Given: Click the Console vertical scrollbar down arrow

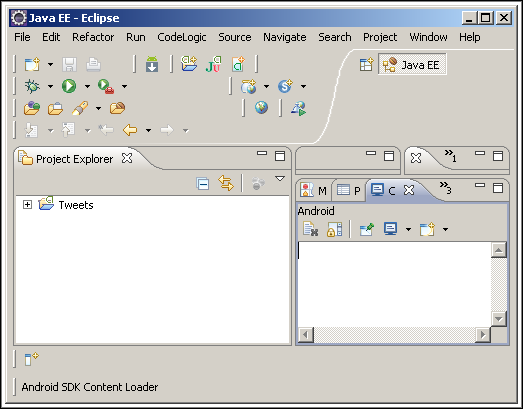Looking at the screenshot, I should pyautogui.click(x=499, y=319).
